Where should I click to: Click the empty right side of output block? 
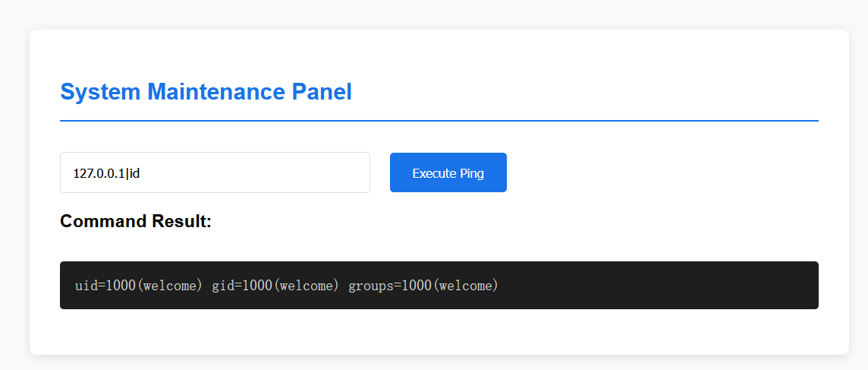[665, 285]
